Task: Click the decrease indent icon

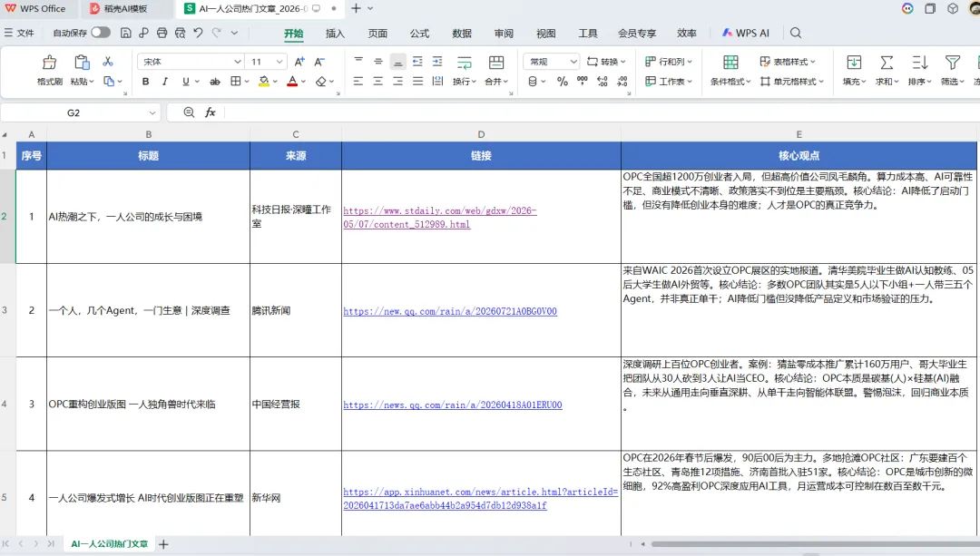Action: (417, 61)
